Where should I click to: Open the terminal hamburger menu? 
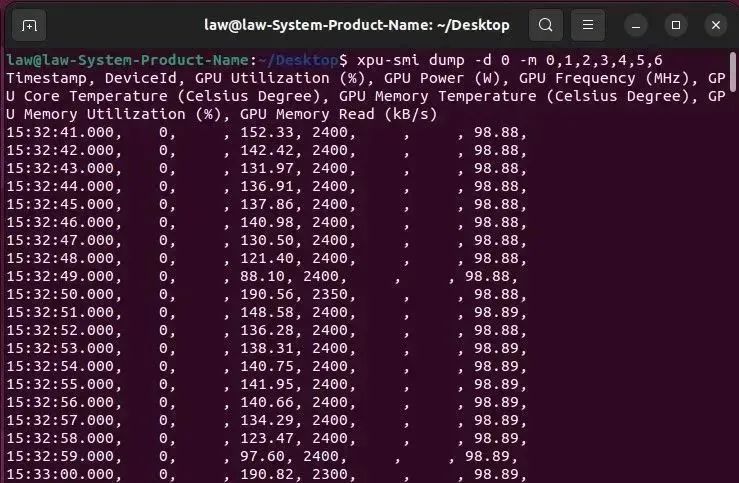point(588,25)
